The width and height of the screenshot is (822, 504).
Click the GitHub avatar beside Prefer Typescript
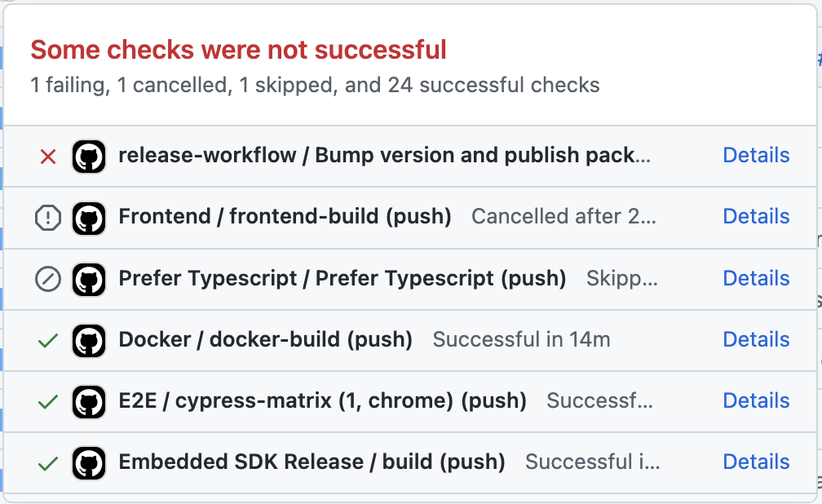pyautogui.click(x=89, y=279)
